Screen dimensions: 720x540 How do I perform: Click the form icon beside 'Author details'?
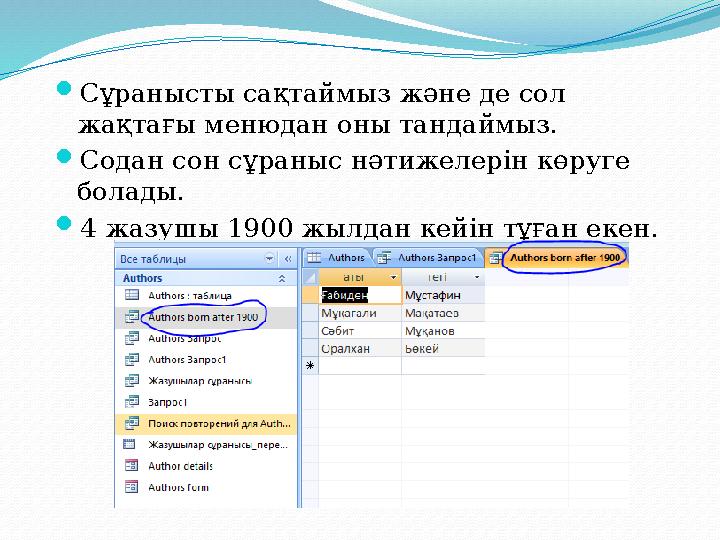click(131, 466)
